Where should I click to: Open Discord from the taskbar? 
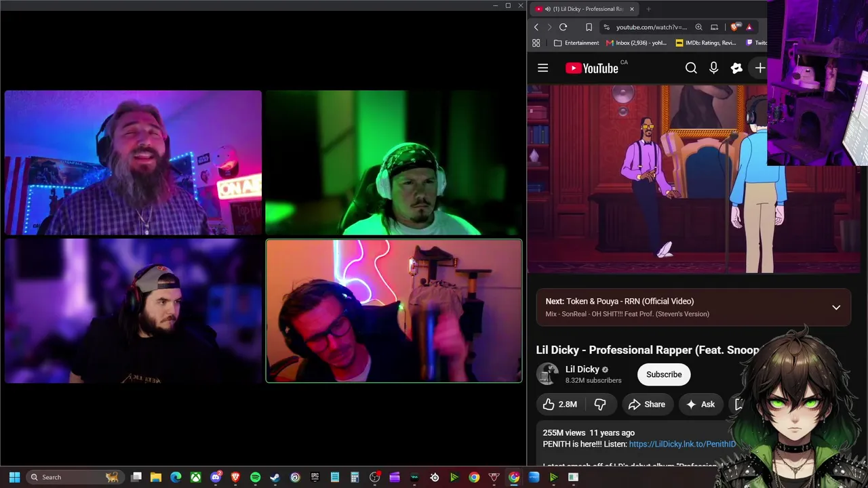click(216, 477)
